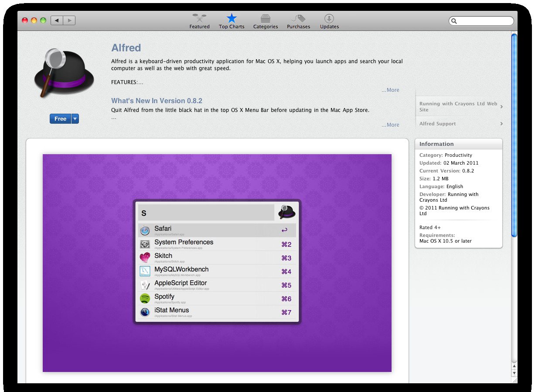Open the Alfred Support link
The width and height of the screenshot is (535, 392).
click(437, 124)
